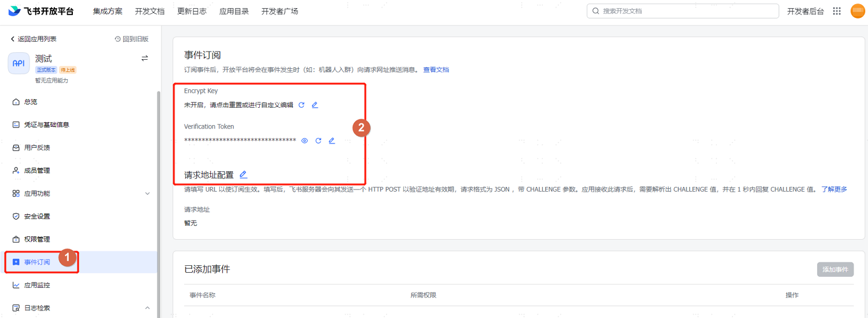Click the 添加事件 button

point(835,269)
